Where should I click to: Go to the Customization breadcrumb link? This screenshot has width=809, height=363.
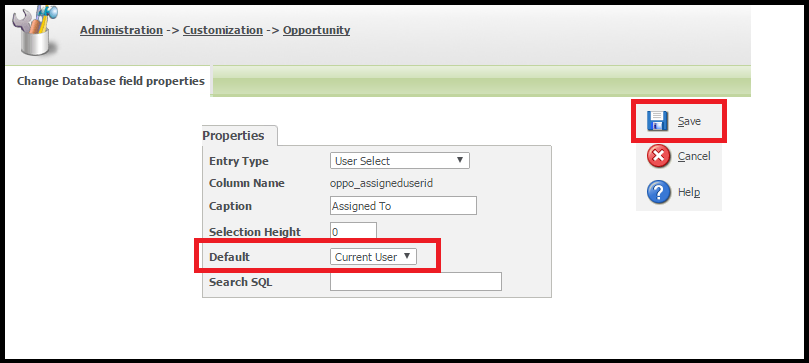[223, 30]
